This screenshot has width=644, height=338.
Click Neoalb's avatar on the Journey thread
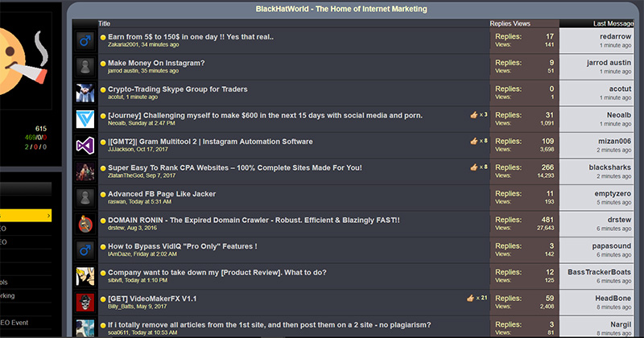point(85,119)
